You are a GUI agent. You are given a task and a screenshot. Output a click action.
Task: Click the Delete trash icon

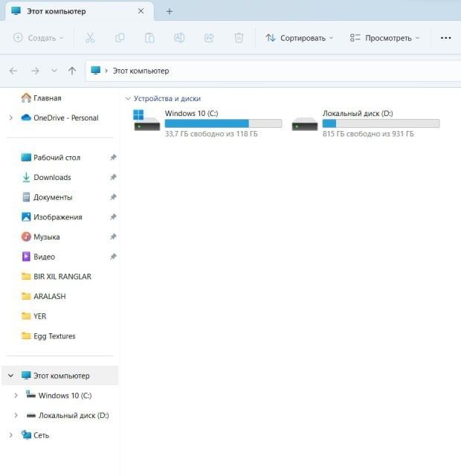pos(239,38)
